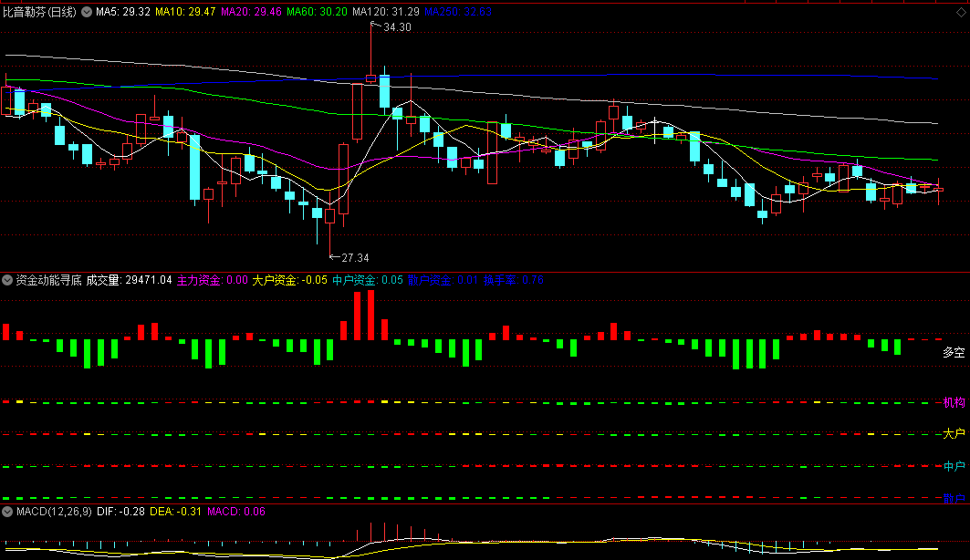Click the 多空 row label
The image size is (970, 560).
point(954,352)
